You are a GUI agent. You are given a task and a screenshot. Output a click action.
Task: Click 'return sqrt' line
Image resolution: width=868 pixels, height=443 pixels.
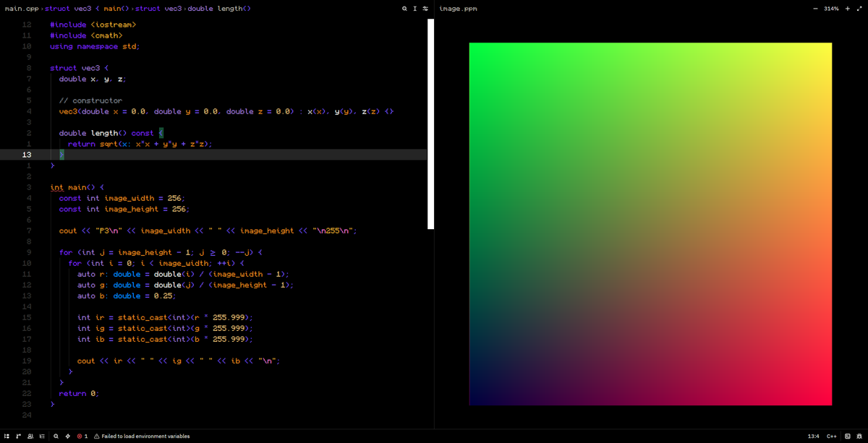140,144
